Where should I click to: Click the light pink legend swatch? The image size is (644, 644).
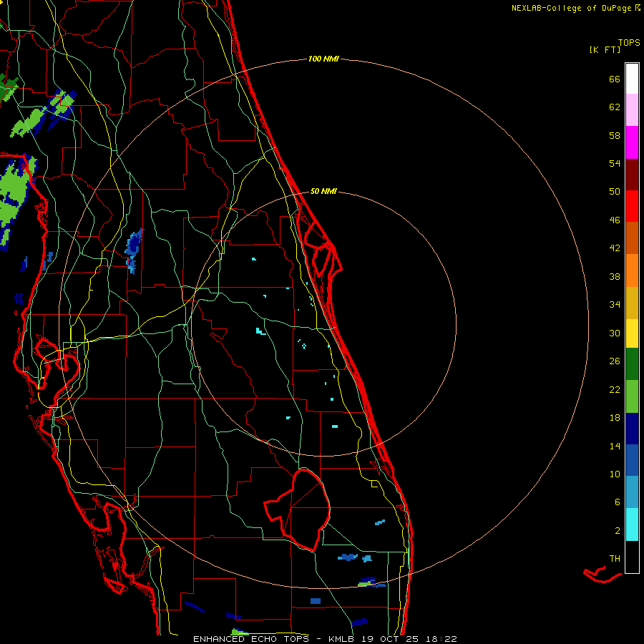coord(632,109)
